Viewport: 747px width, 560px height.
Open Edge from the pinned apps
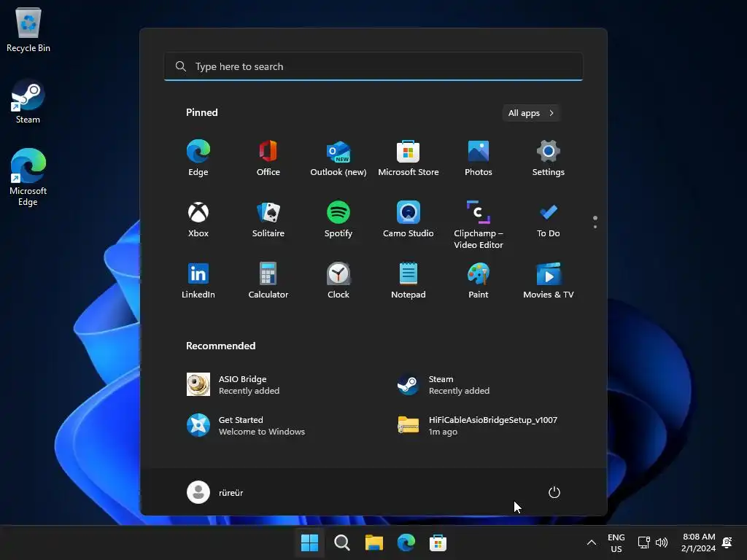[198, 158]
